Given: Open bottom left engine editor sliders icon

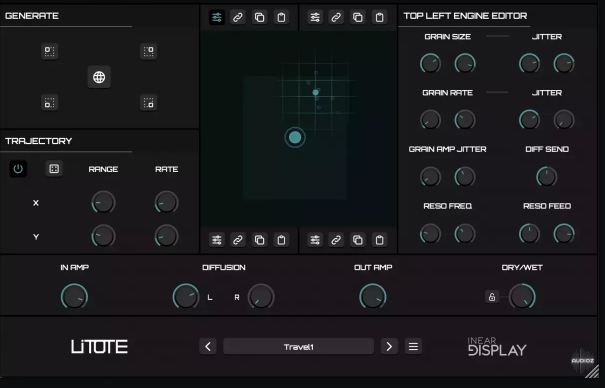Looking at the screenshot, I should (x=217, y=240).
